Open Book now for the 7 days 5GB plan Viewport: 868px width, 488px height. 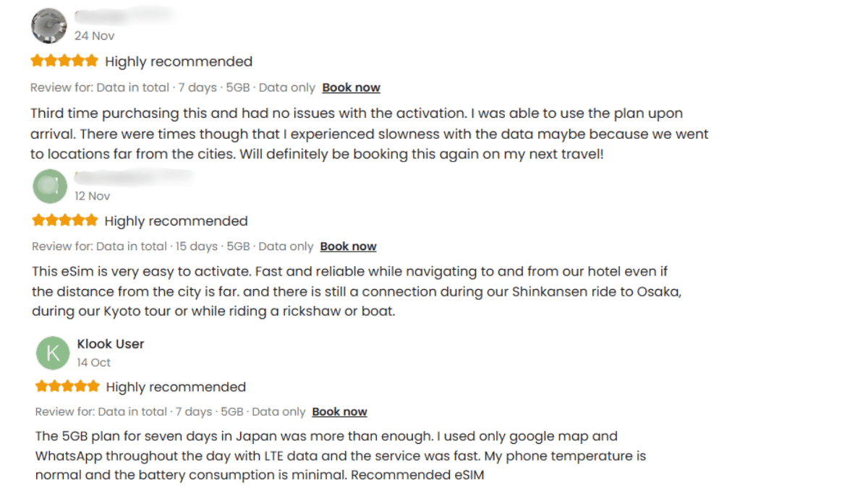click(x=351, y=87)
